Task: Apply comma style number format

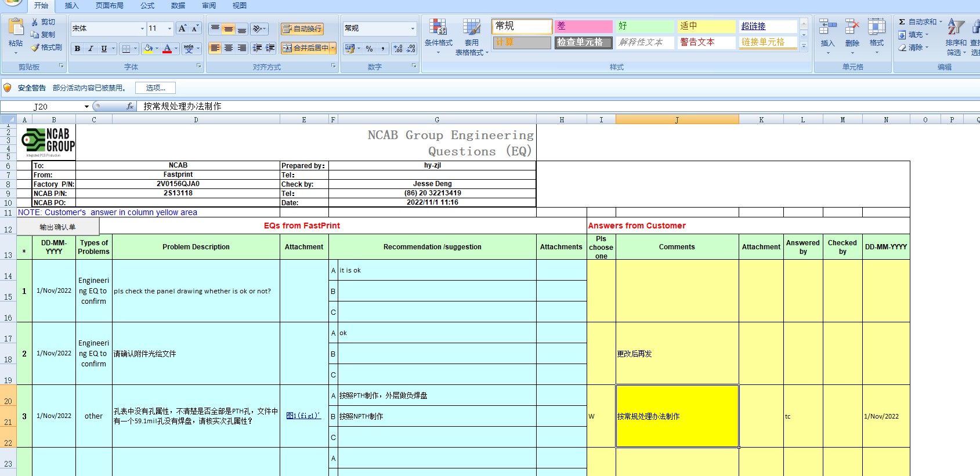Action: pyautogui.click(x=383, y=49)
